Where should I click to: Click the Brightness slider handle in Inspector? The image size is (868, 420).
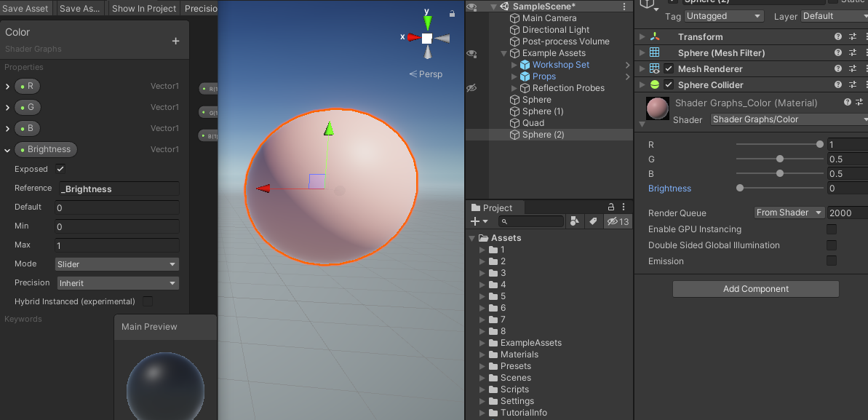(739, 189)
